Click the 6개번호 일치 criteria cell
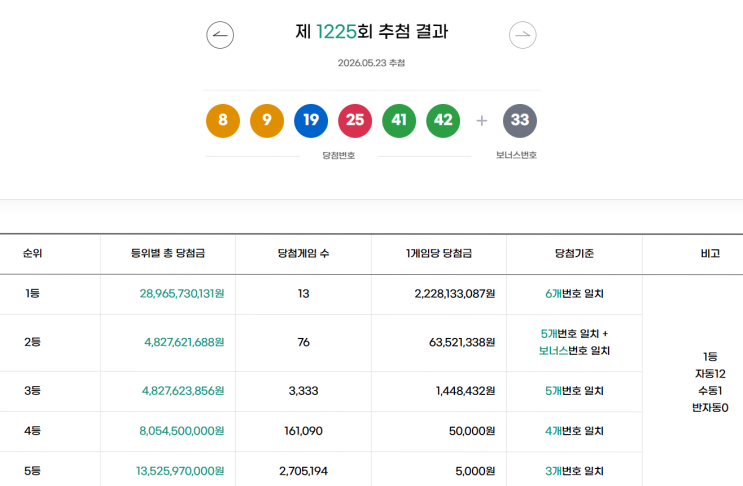 [574, 294]
